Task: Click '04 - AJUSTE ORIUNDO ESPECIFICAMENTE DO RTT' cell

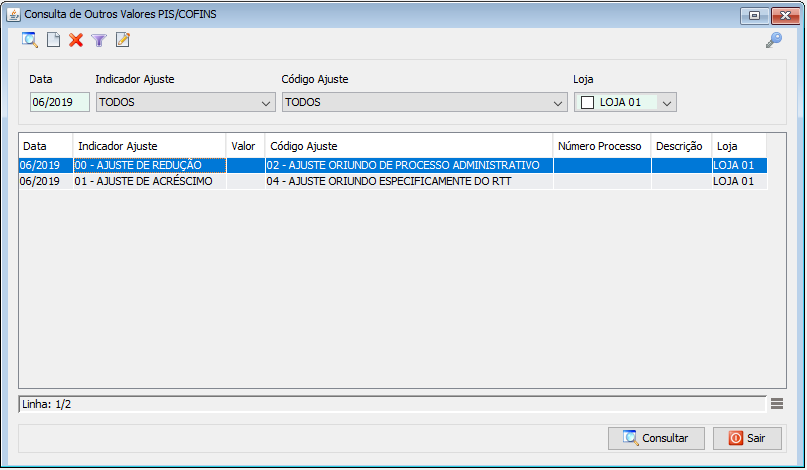Action: [x=409, y=181]
